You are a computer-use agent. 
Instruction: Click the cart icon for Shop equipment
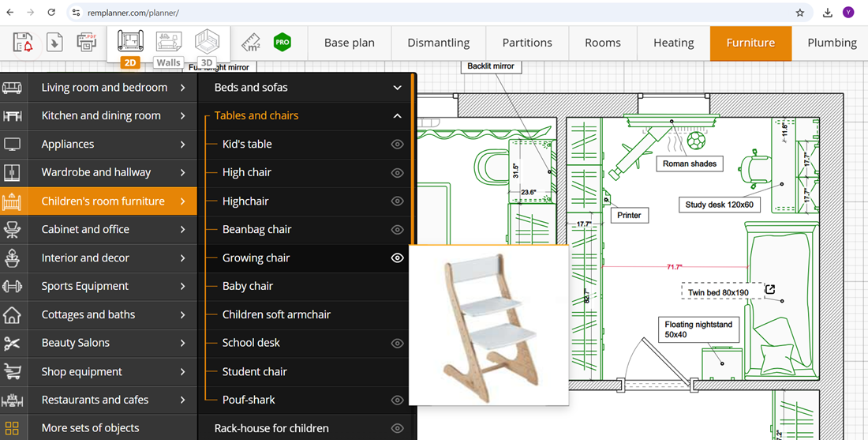tap(12, 371)
